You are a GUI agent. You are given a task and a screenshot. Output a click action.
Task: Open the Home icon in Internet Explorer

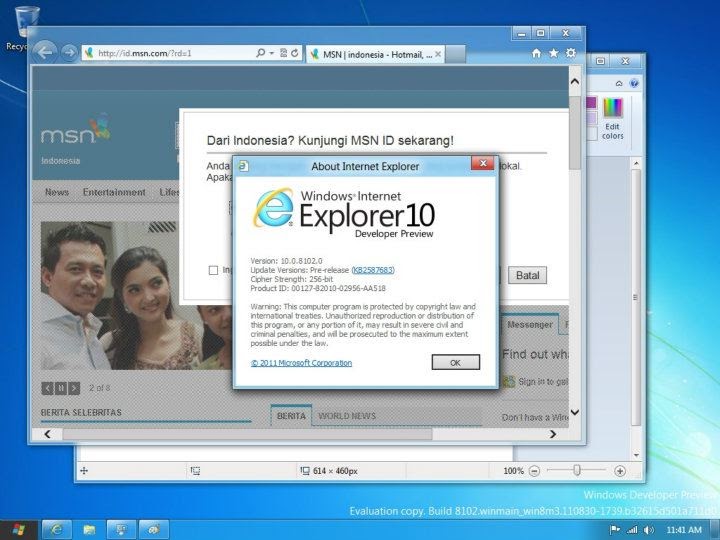(536, 53)
